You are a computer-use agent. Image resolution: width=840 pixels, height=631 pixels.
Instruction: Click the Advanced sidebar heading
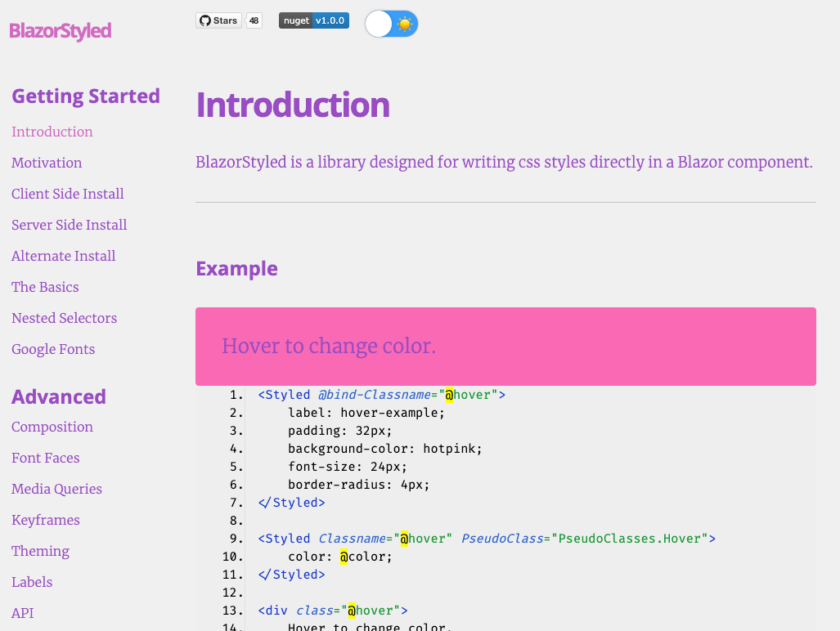[x=59, y=396]
